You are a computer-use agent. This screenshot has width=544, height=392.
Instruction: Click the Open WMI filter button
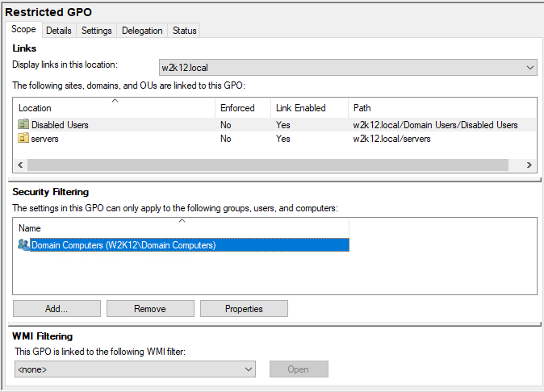point(299,369)
